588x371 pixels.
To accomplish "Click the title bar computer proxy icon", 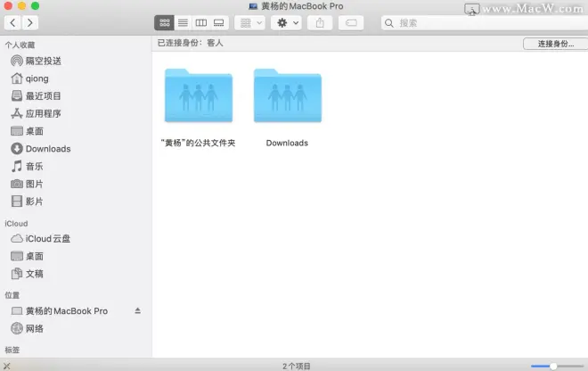I will point(253,6).
